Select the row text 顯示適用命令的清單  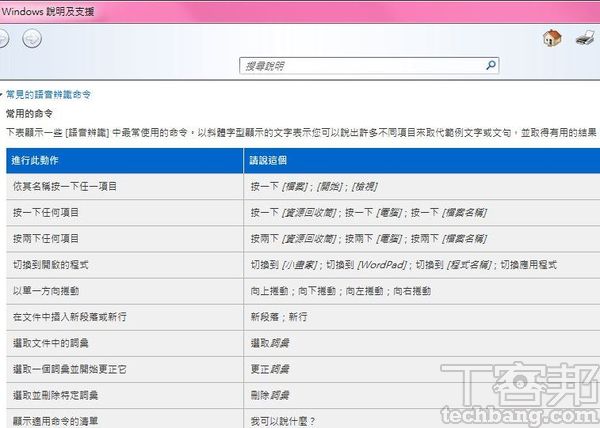coord(55,421)
